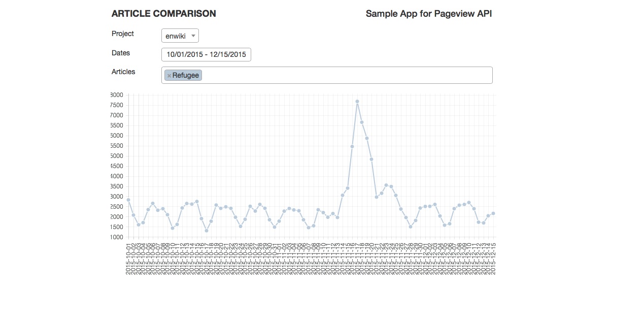Click the ARTICLE COMPARISON heading

coord(164,14)
